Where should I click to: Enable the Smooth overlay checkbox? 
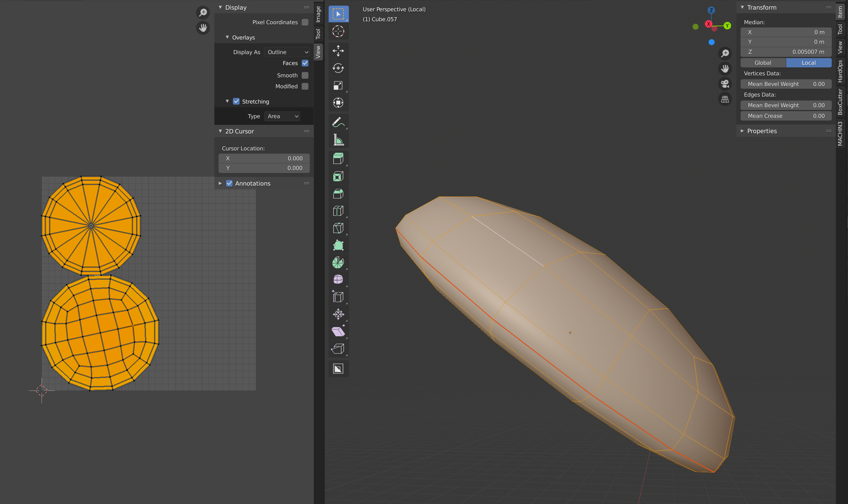click(305, 75)
